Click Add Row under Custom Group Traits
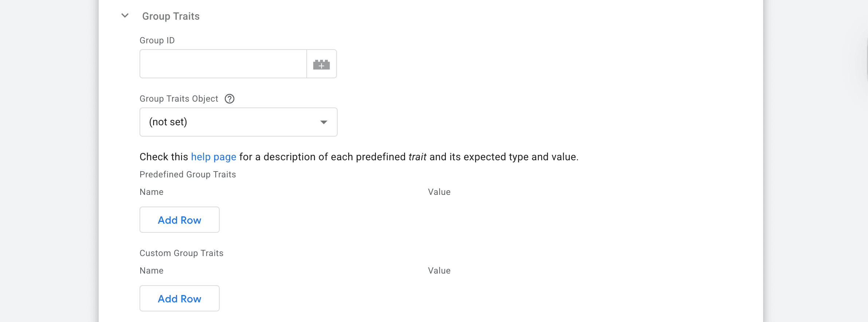The image size is (868, 322). click(179, 298)
